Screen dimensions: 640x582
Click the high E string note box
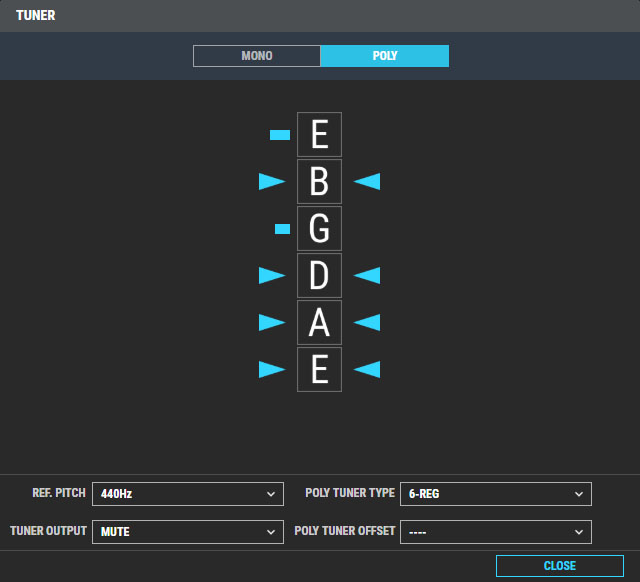point(320,135)
